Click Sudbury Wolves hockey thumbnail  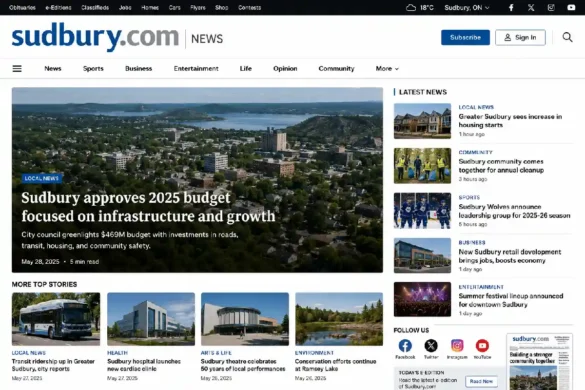[422, 211]
